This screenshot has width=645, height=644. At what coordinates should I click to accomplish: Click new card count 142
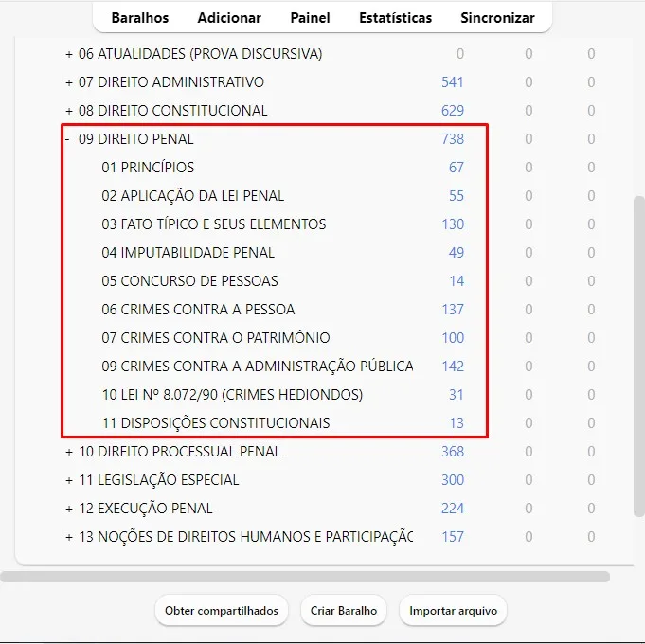[453, 366]
